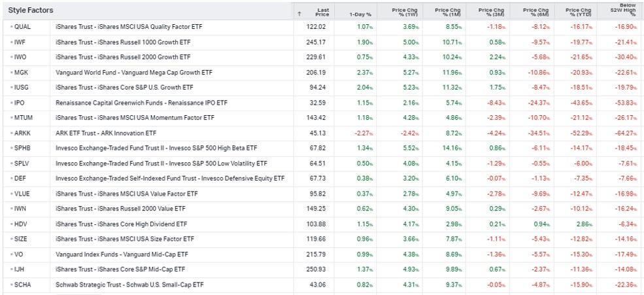Select the Style Factors section title

[x=31, y=10]
